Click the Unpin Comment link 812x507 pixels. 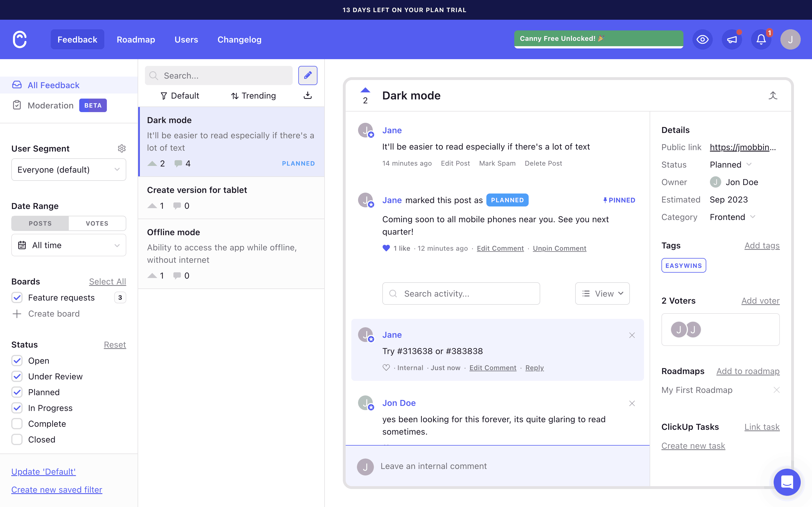tap(559, 248)
